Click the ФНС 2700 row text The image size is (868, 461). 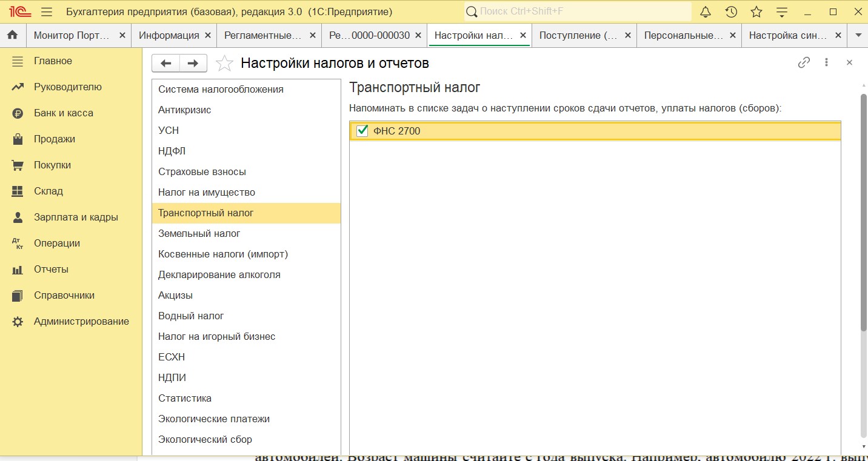(396, 131)
